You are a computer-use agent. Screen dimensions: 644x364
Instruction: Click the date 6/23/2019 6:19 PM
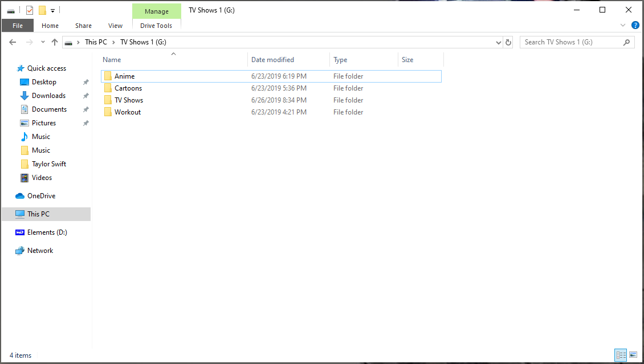coord(279,76)
